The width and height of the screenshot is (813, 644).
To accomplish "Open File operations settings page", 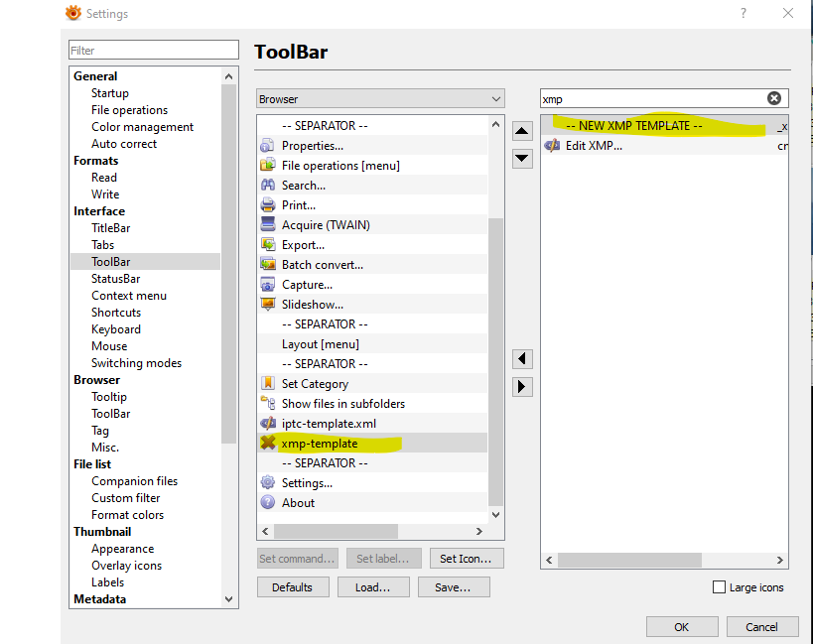I will click(x=129, y=110).
